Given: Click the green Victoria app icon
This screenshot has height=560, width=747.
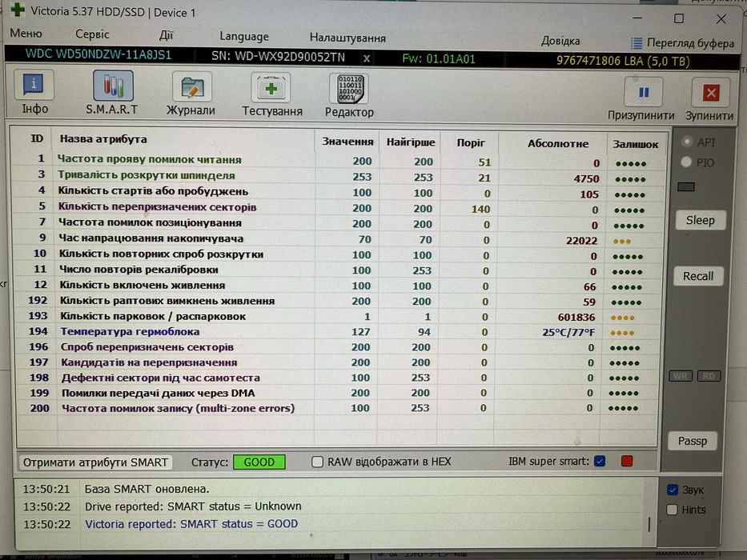Looking at the screenshot, I should [17, 10].
